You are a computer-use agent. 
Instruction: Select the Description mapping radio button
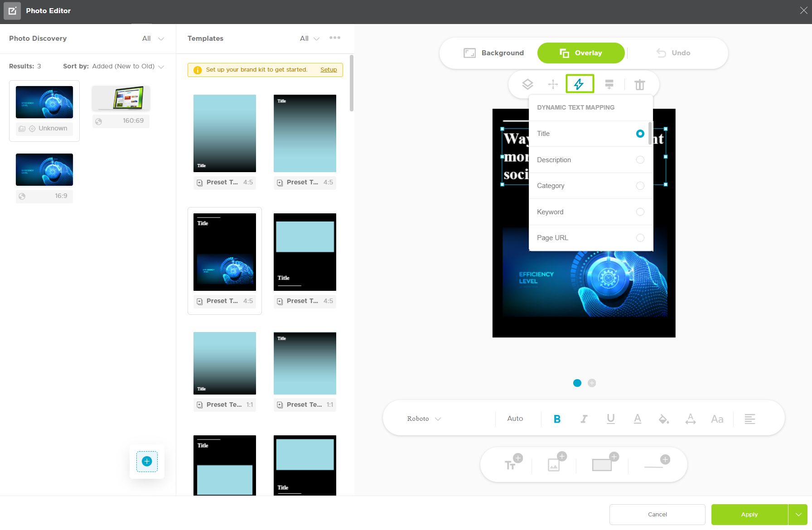tap(640, 160)
